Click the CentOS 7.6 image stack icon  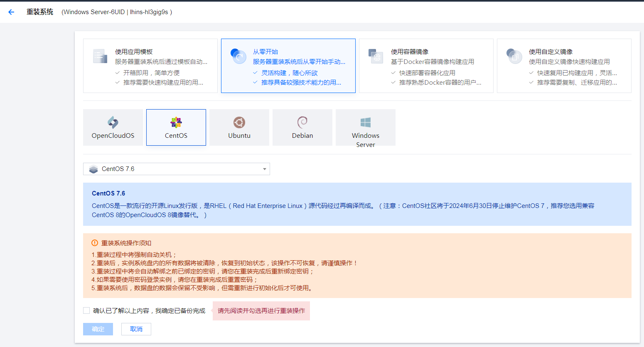93,169
